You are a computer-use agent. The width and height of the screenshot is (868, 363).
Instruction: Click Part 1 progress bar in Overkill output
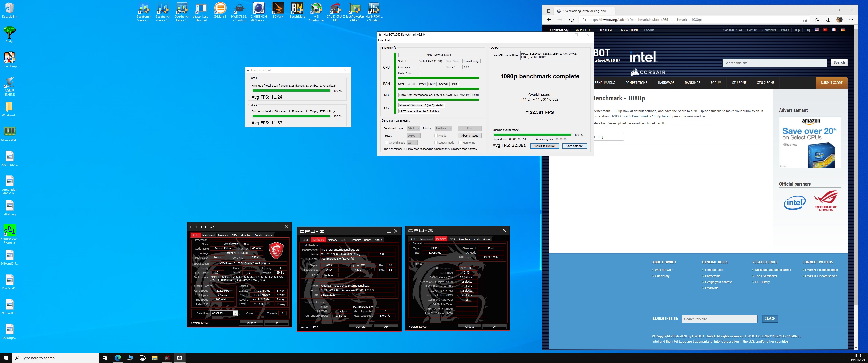pos(291,90)
